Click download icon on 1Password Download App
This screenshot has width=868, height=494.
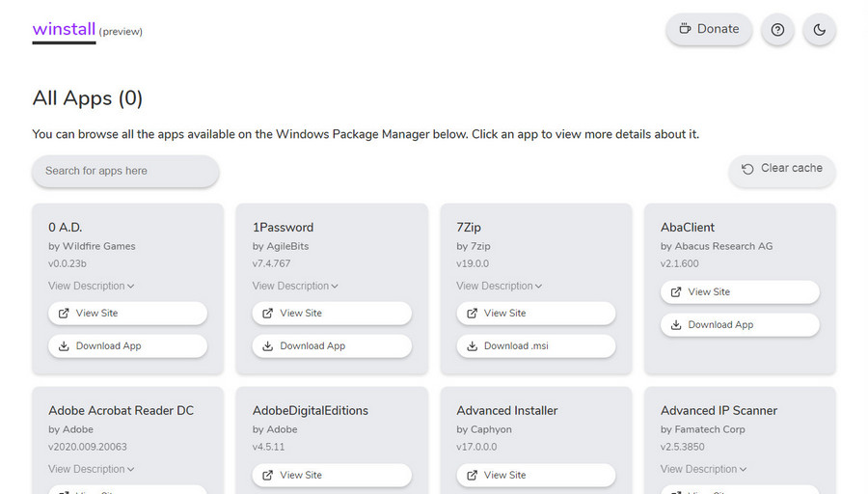[x=268, y=346]
